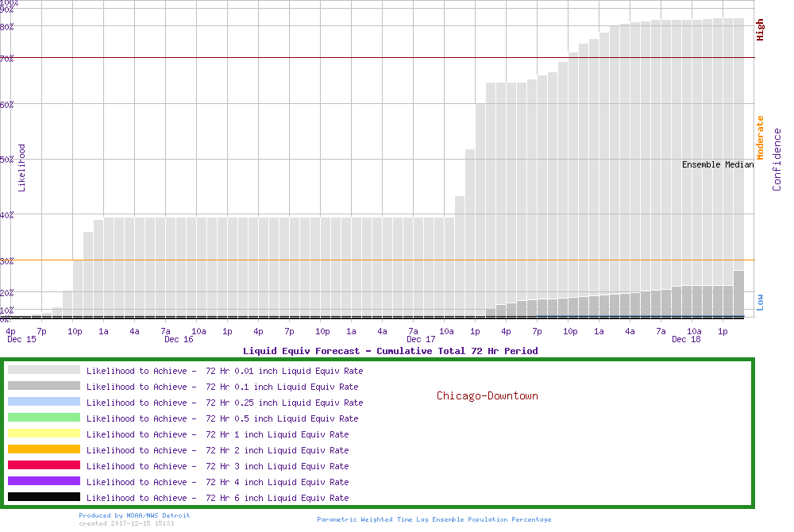794x532 pixels.
Task: Click the black 6 inch legend swatch
Action: 44,497
